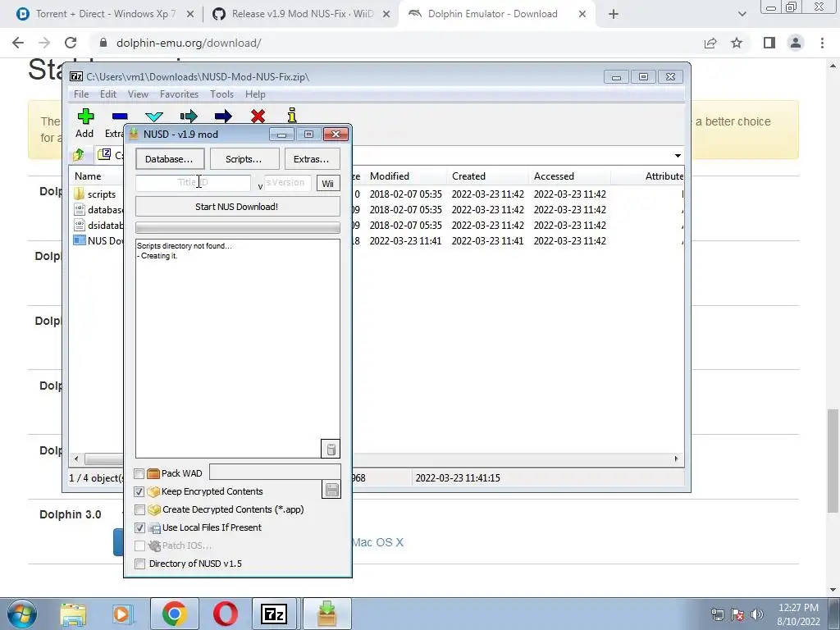Switch to Release v1.9 Mod NUS-Fix tab
Viewport: 840px width, 630px height.
click(301, 14)
